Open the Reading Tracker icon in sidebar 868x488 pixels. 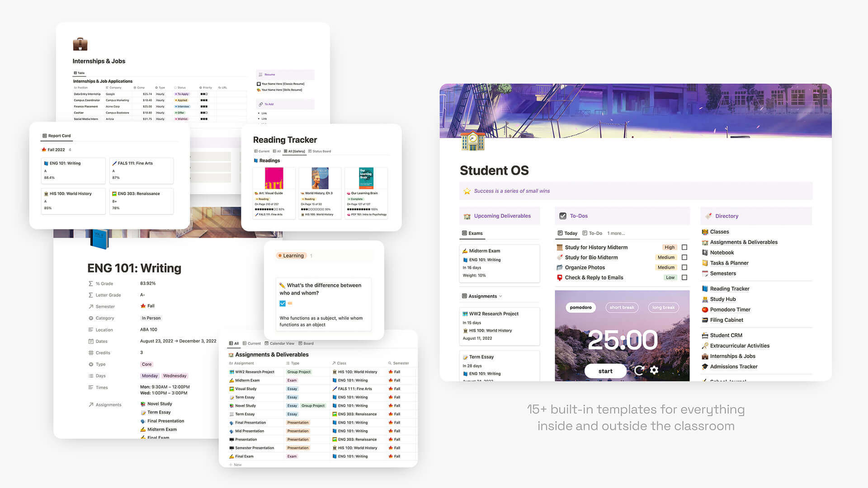(705, 288)
